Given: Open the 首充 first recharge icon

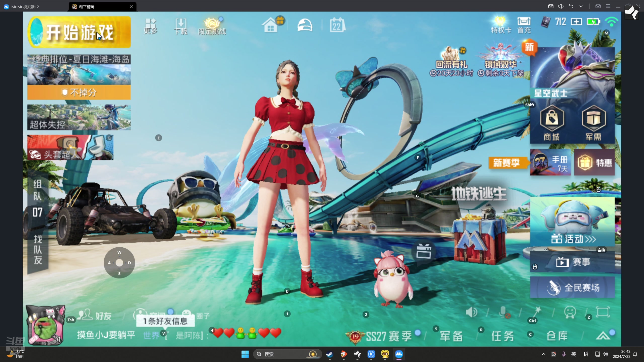Looking at the screenshot, I should tap(524, 25).
